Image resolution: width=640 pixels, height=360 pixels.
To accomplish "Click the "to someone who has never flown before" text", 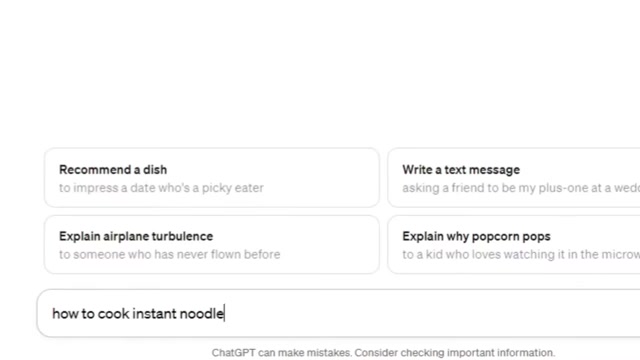I will pos(169,254).
